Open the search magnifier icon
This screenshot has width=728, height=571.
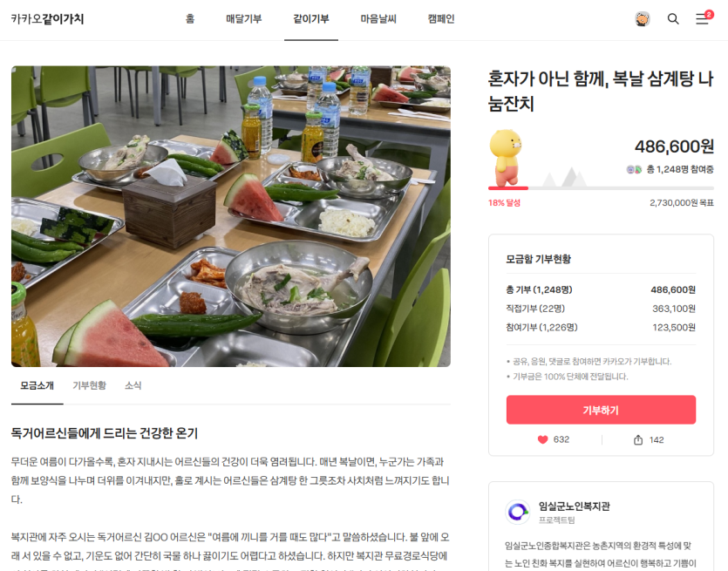(x=673, y=19)
